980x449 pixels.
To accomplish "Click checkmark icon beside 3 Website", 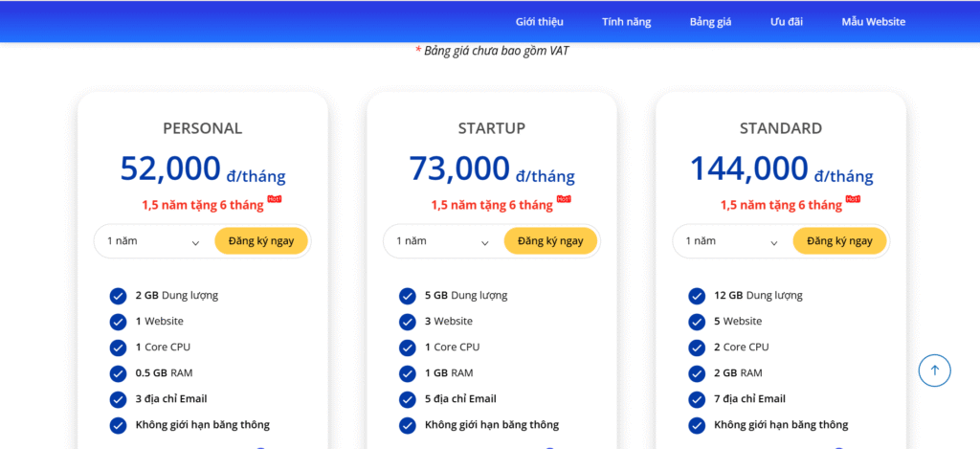I will coord(407,321).
